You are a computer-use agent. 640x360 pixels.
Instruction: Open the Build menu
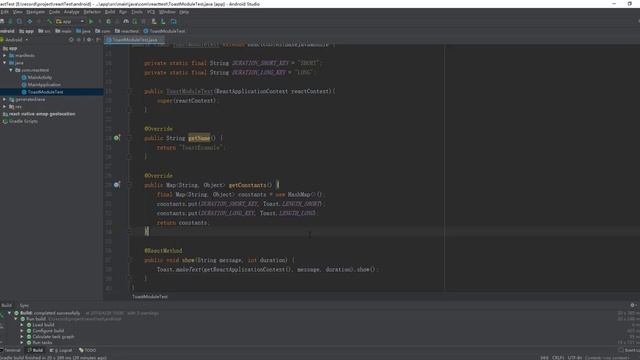(x=110, y=12)
